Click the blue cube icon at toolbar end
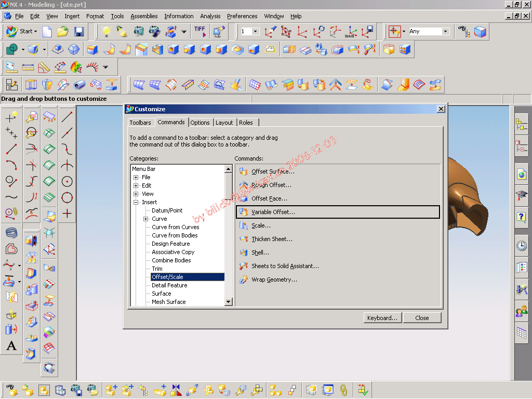532x399 pixels. click(480, 32)
